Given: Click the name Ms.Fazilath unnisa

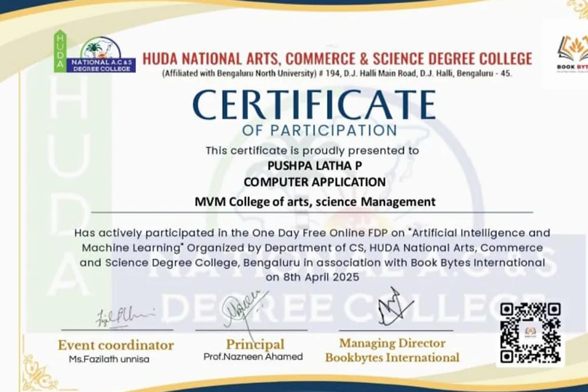Looking at the screenshot, I should pos(109,359).
